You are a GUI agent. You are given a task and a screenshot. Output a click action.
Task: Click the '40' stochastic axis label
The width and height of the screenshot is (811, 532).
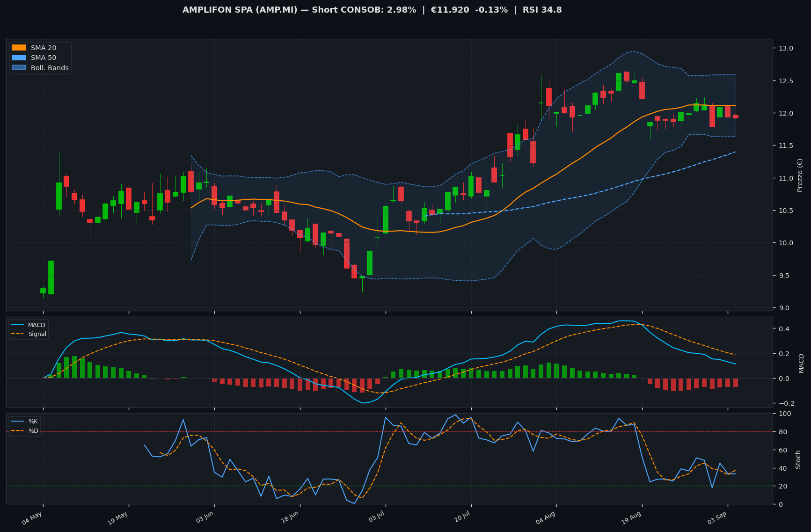[x=782, y=468]
